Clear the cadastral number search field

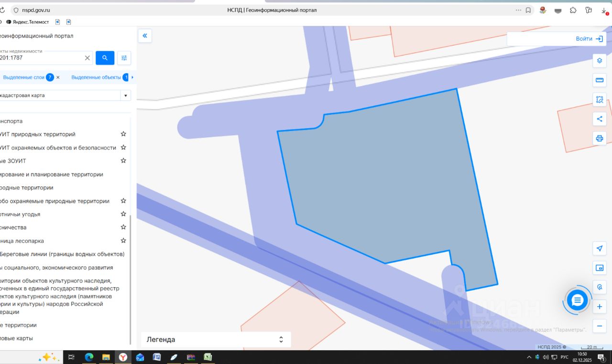pos(87,58)
